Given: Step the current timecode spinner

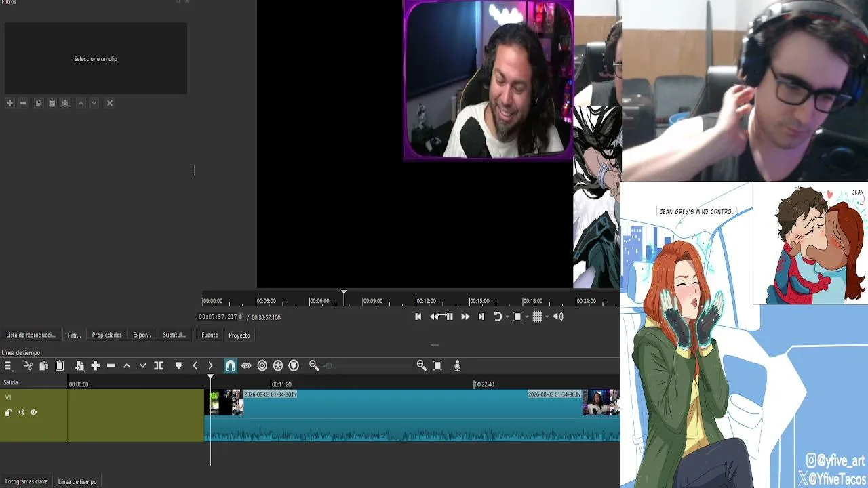Looking at the screenshot, I should (240, 317).
